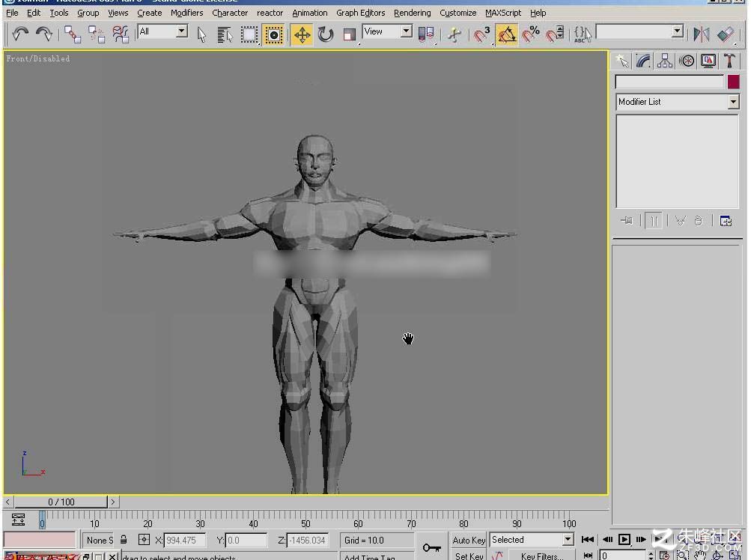The height and width of the screenshot is (560, 751).
Task: Click Make Unique modifier icon
Action: point(680,221)
